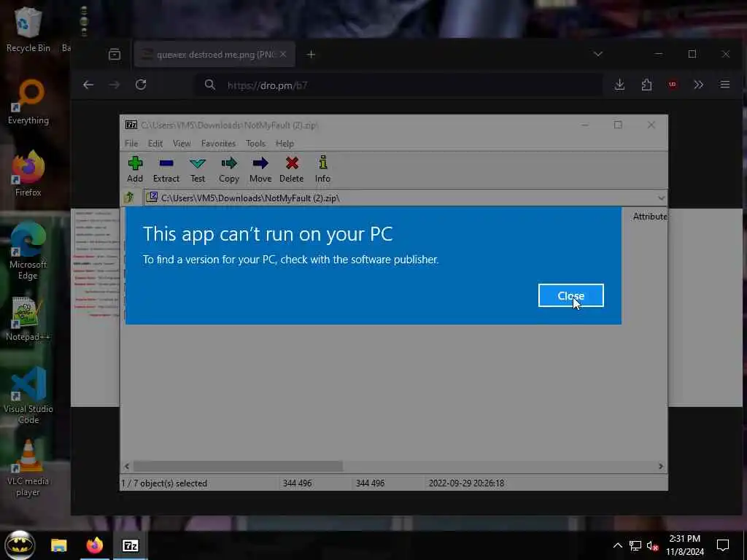Click the Test toolbar icon in 7-Zip

(198, 169)
